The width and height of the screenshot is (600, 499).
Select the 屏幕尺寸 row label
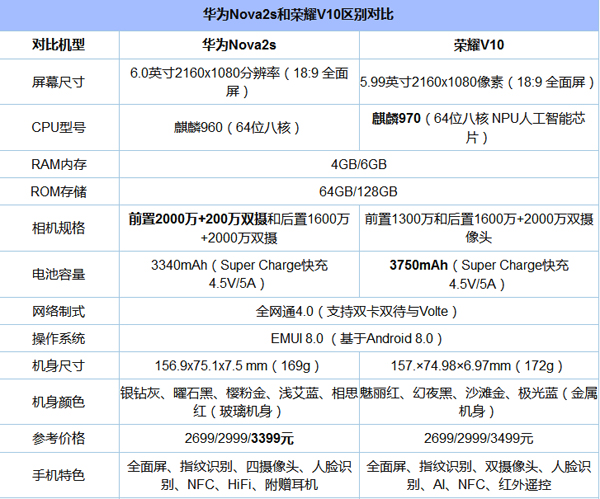[58, 82]
